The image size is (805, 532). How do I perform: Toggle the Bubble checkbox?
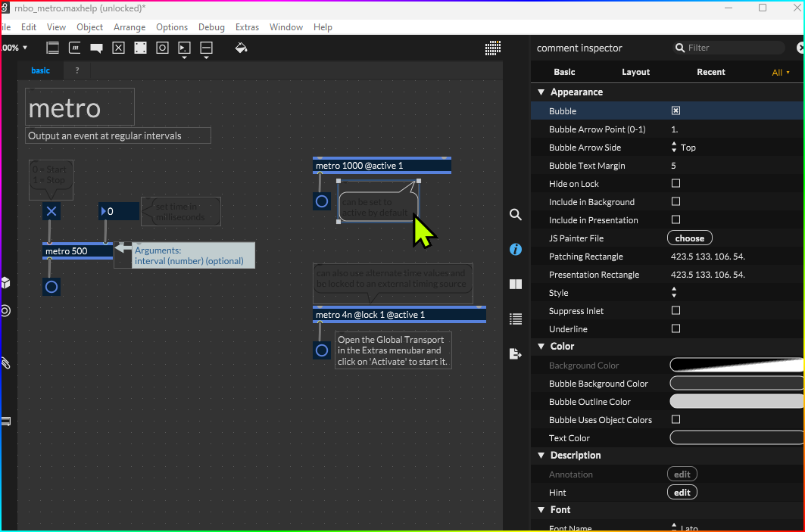click(x=676, y=110)
